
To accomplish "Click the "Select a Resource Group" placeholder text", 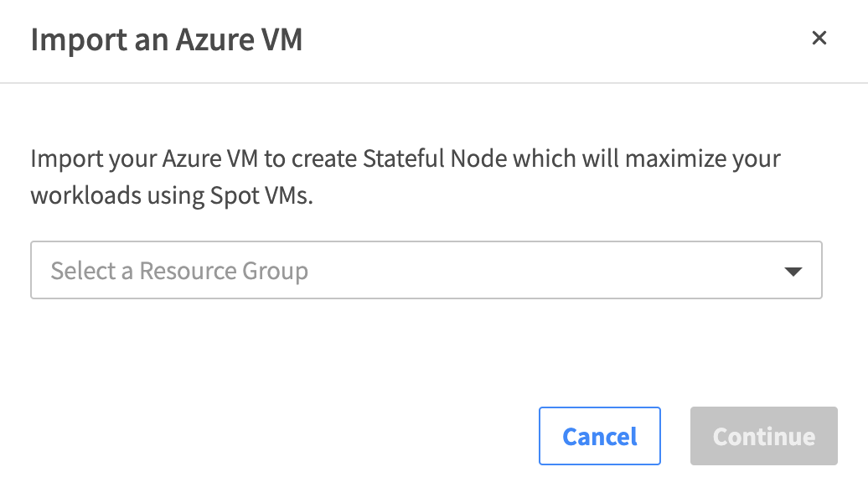I will coord(179,271).
